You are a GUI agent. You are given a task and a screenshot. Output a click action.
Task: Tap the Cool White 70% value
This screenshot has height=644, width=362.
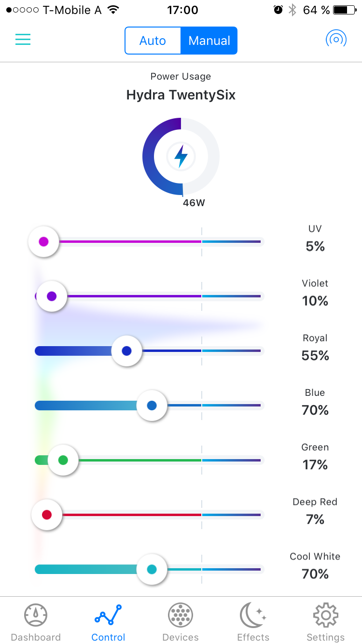pos(315,574)
